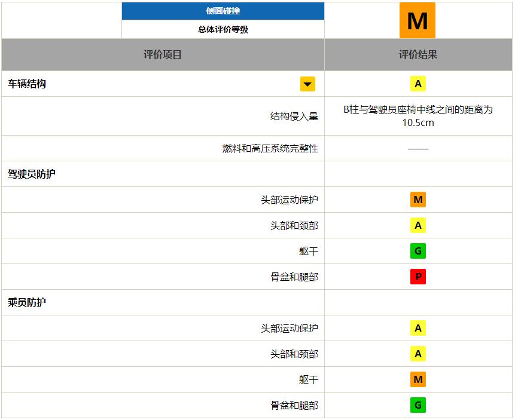Screen dimensions: 515x420
Task: Click the passenger 头部和颈部 A badge
Action: tap(418, 354)
